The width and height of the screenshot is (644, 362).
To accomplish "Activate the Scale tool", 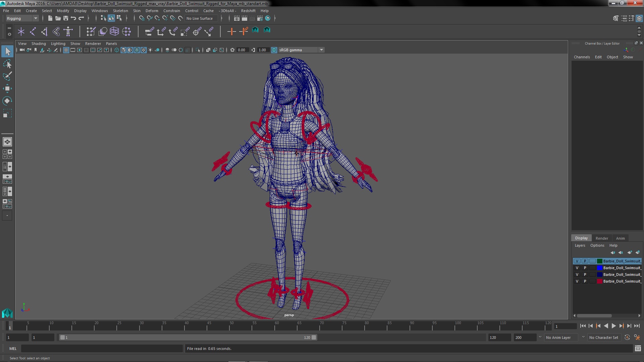I will point(7,113).
